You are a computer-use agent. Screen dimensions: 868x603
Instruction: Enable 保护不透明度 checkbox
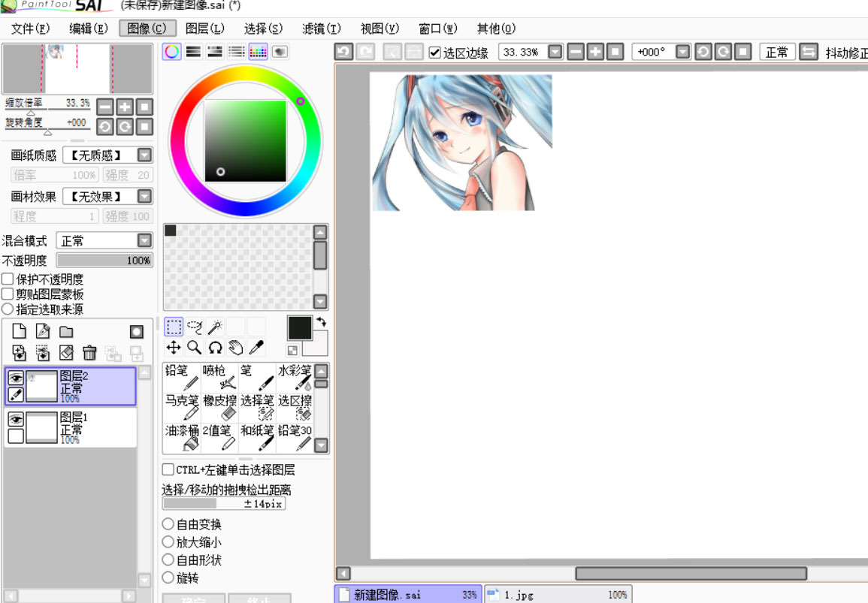[8, 279]
